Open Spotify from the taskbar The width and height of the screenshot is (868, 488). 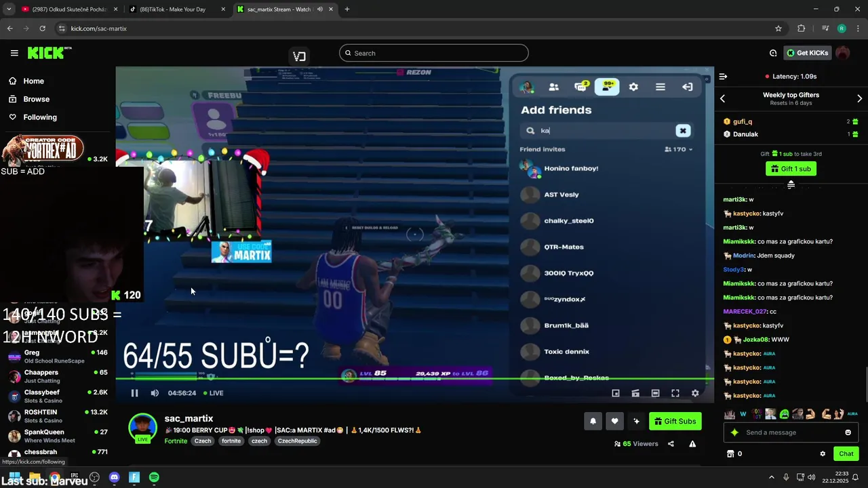click(154, 477)
